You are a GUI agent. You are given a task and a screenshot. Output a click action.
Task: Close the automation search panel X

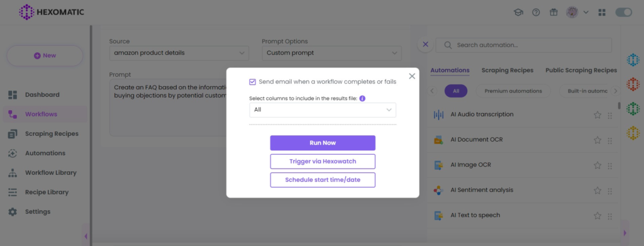426,44
